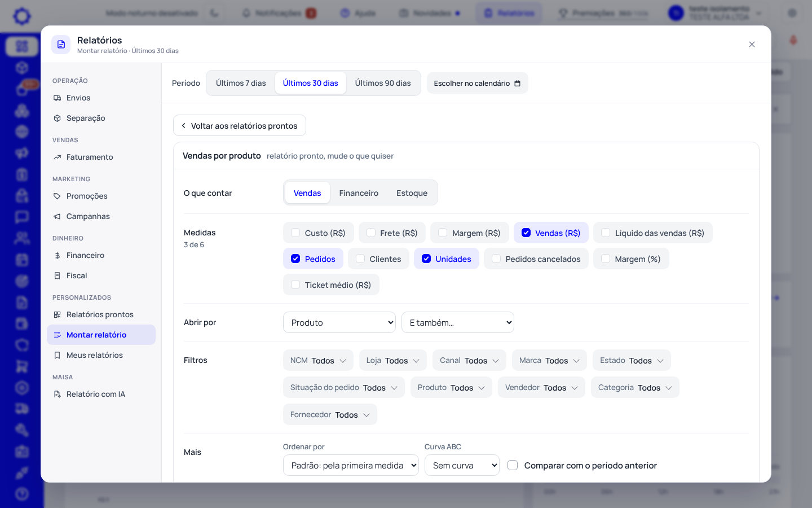Image resolution: width=812 pixels, height=508 pixels.
Task: Select the Últimos 90 dias period
Action: [x=383, y=84]
